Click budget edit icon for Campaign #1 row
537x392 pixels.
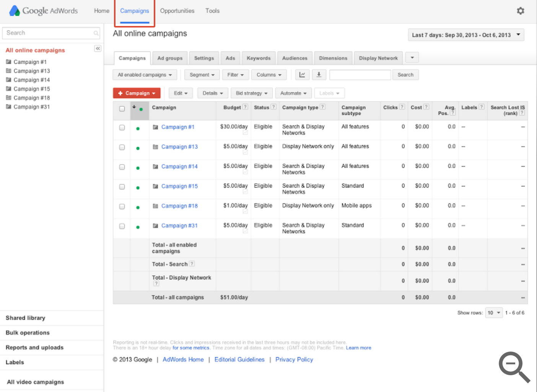point(245,133)
